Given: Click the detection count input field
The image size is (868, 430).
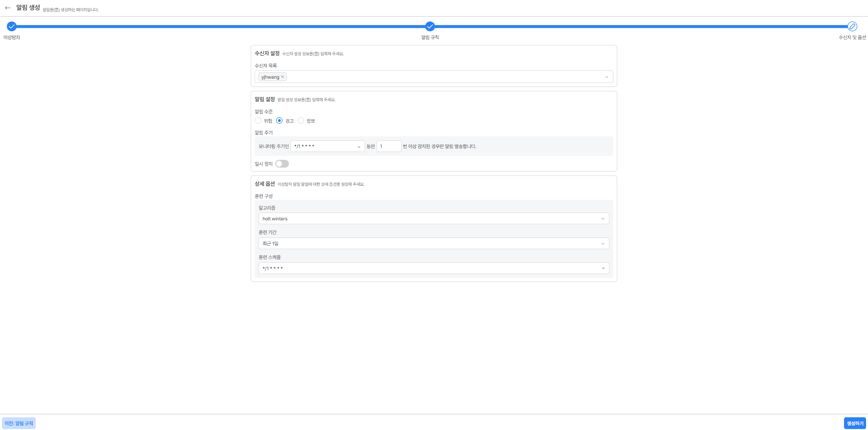Looking at the screenshot, I should point(389,146).
